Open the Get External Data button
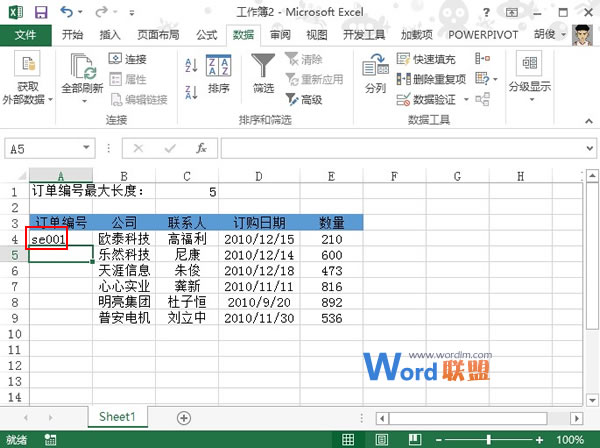 [28, 78]
